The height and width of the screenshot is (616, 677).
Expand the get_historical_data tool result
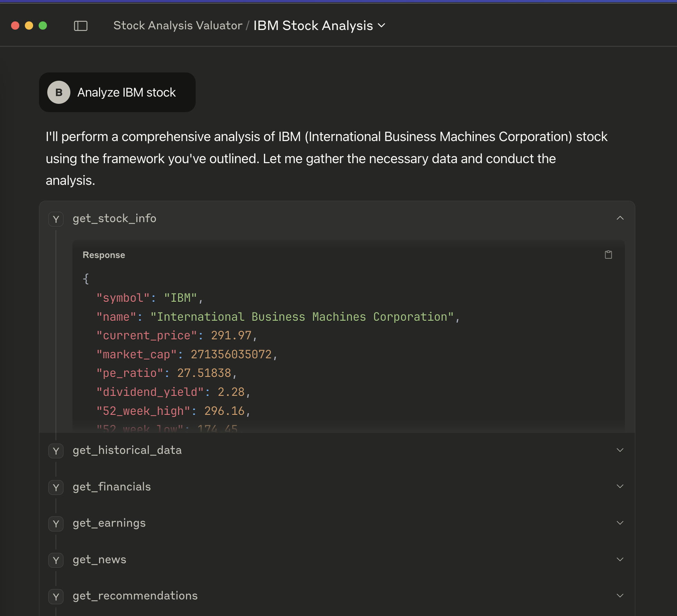click(620, 450)
